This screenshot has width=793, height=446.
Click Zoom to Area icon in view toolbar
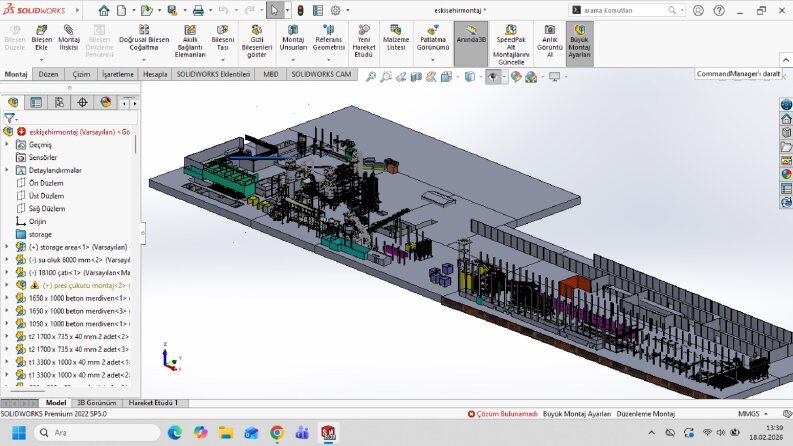click(x=386, y=77)
